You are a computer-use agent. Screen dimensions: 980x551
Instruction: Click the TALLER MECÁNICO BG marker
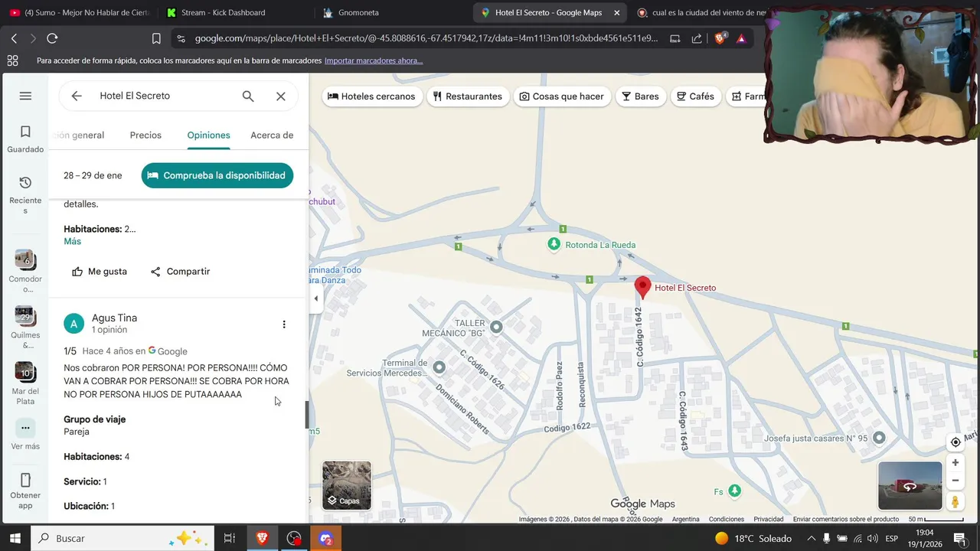[496, 327]
